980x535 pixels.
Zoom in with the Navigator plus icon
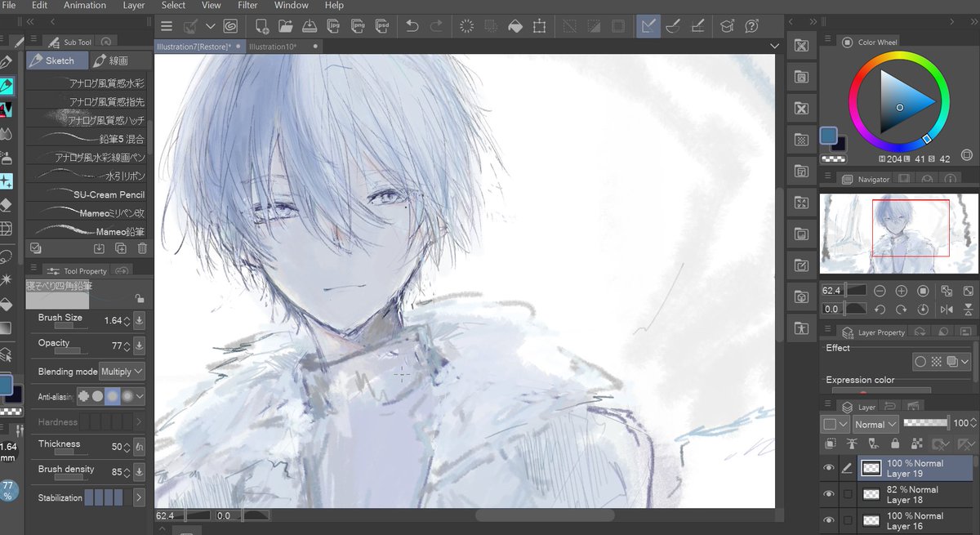point(902,291)
